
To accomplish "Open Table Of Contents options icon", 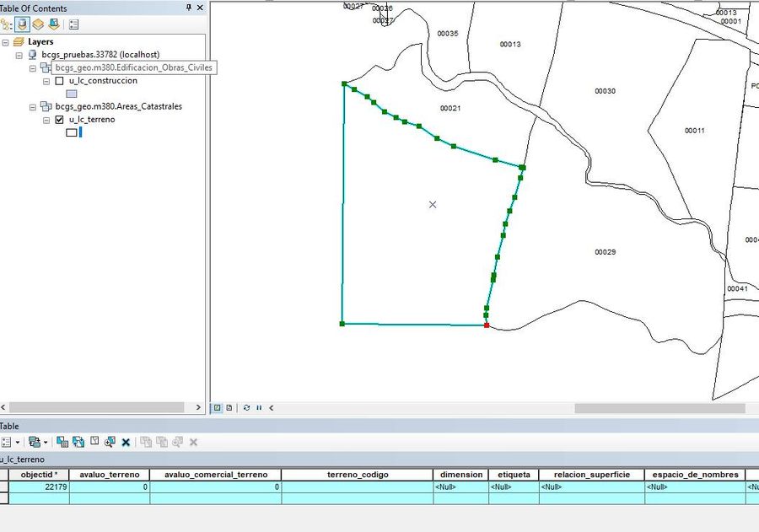I will click(73, 24).
